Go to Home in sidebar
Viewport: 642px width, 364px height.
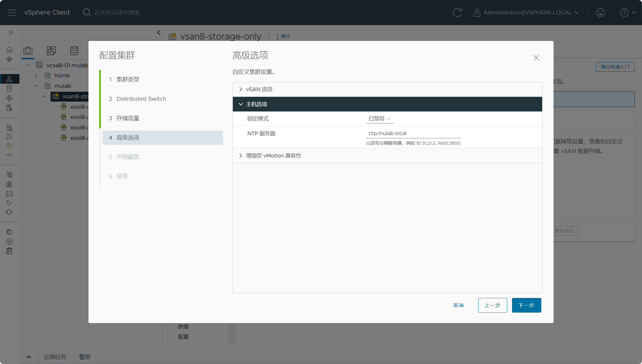pos(9,50)
